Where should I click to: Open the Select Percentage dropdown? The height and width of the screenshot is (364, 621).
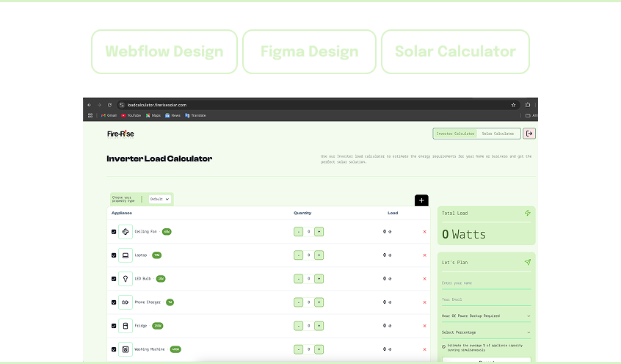pyautogui.click(x=486, y=332)
